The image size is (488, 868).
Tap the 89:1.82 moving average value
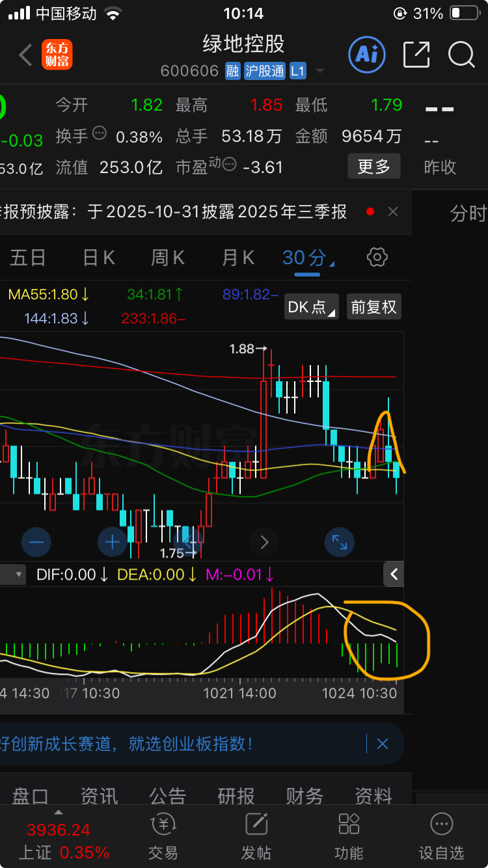[251, 295]
